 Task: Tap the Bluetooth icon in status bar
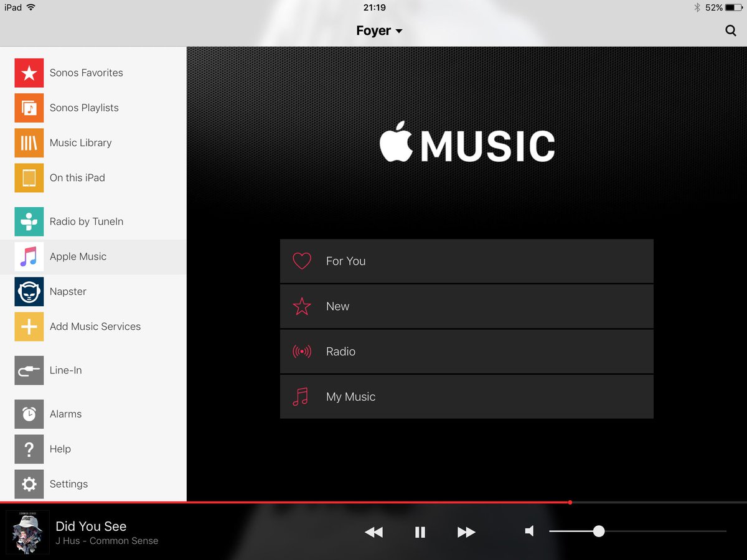[x=697, y=7]
